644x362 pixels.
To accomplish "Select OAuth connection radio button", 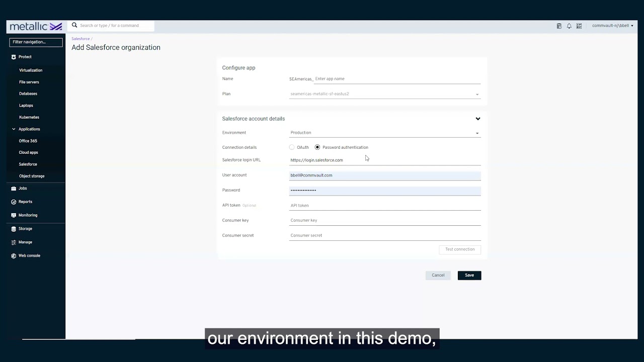I will point(292,147).
